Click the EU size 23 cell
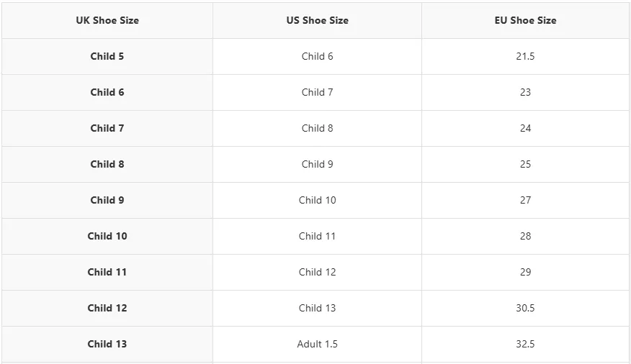631x364 pixels. click(525, 92)
